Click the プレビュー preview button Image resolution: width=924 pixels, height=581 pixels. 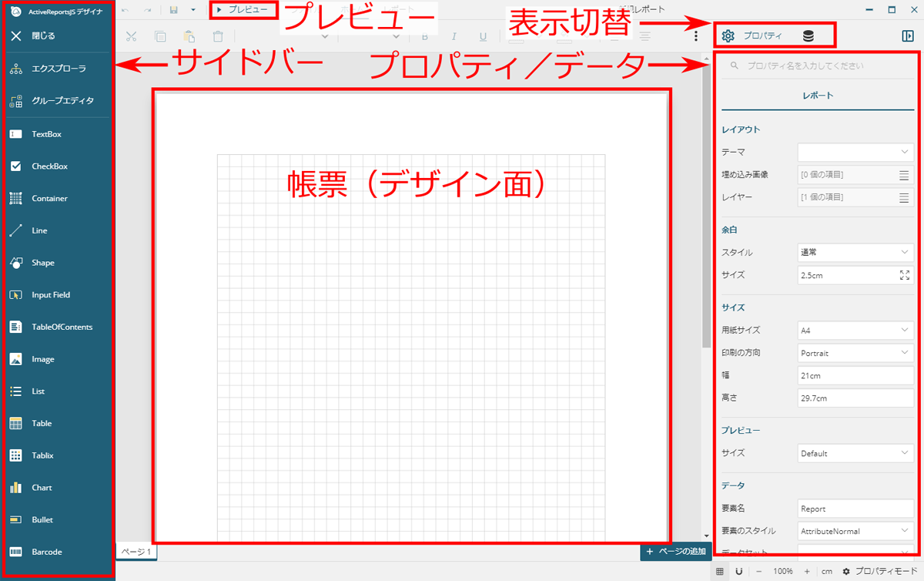[x=243, y=10]
